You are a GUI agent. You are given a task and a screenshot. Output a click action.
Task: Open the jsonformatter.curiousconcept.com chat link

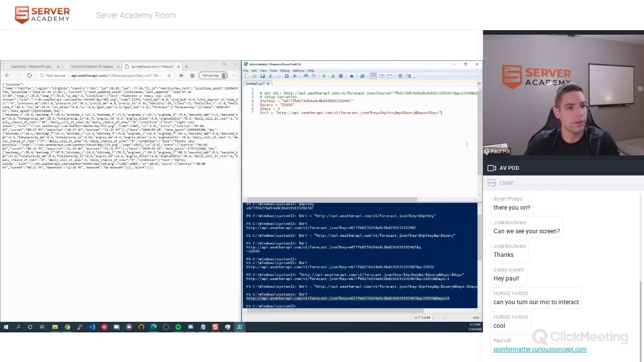[x=540, y=349]
